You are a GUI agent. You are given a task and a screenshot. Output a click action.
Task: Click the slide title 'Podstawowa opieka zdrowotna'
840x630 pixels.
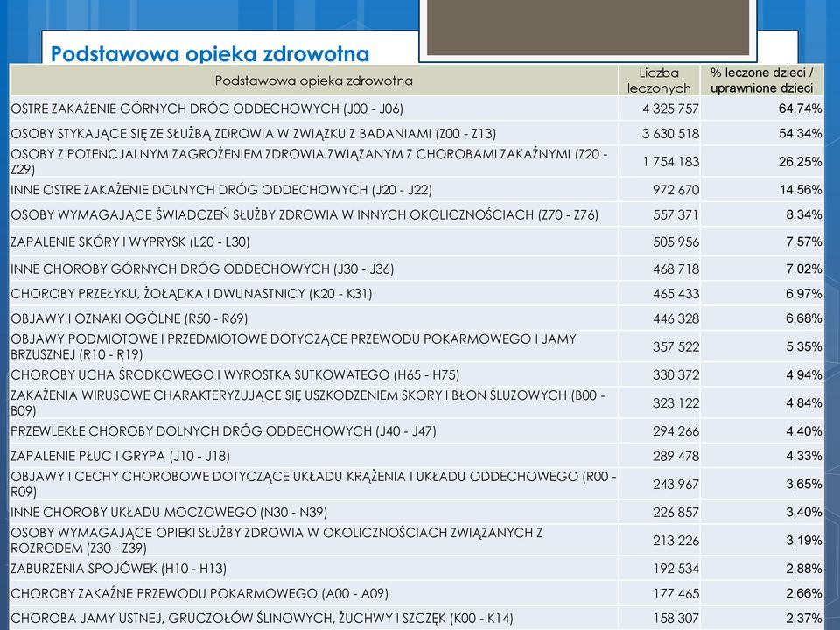[210, 53]
